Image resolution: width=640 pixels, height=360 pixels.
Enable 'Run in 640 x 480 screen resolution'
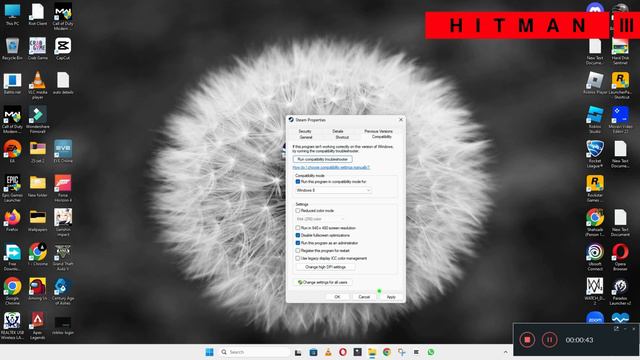click(x=298, y=228)
